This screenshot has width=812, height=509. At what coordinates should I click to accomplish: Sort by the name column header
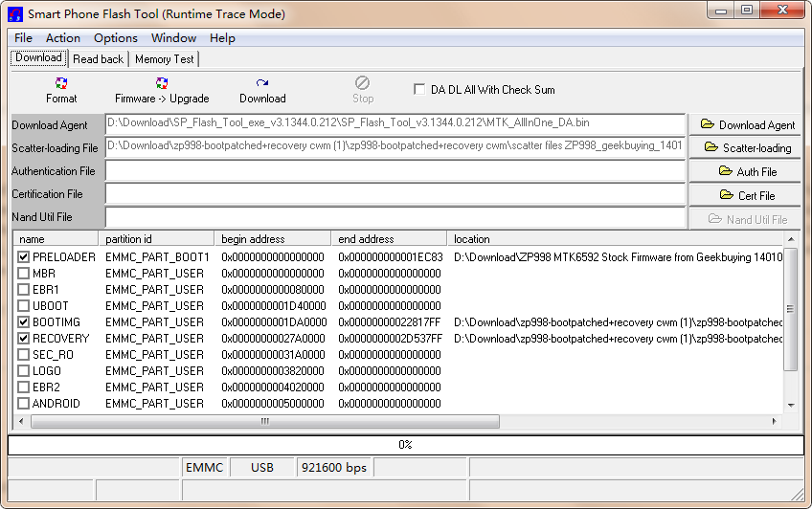56,239
